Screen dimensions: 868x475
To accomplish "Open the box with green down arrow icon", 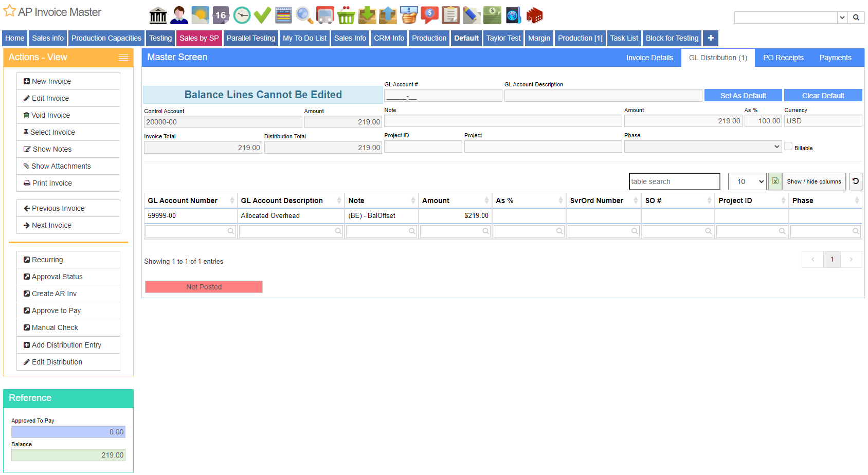I will pyautogui.click(x=367, y=15).
